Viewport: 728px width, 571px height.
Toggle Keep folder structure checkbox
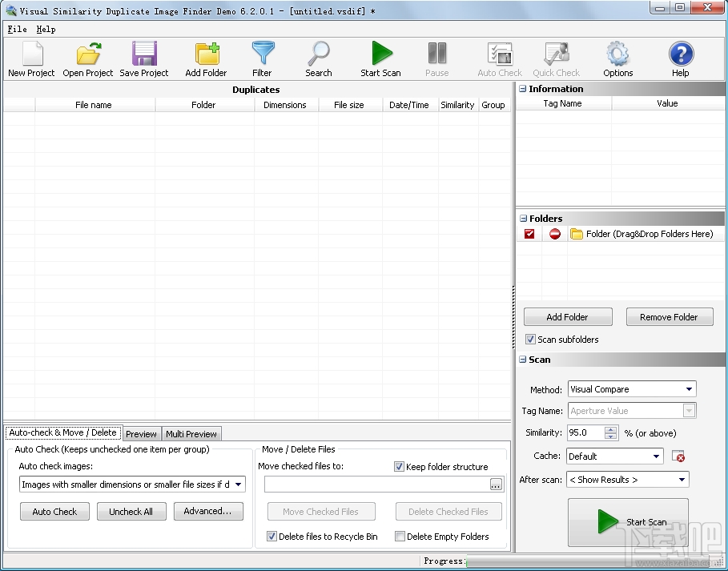pos(399,467)
